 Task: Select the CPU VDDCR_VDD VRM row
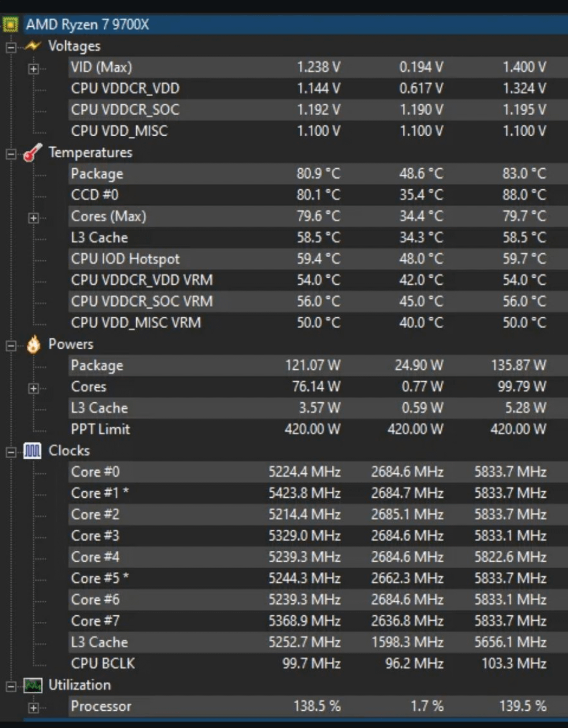click(x=318, y=280)
